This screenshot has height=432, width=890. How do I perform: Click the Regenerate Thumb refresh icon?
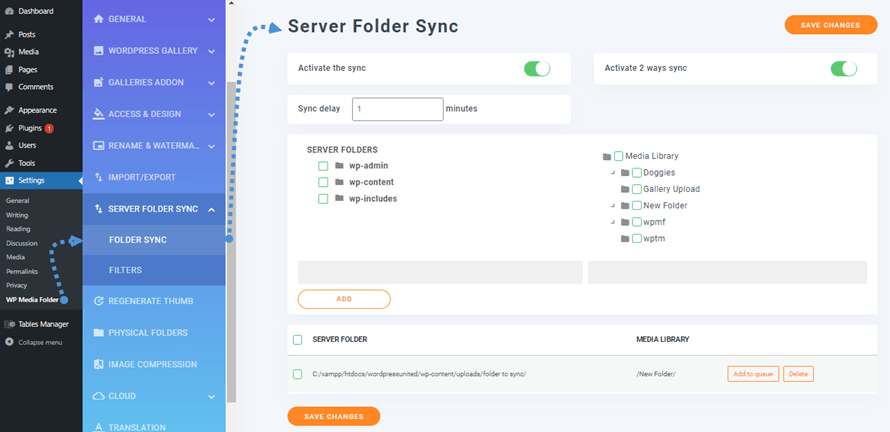coord(98,301)
